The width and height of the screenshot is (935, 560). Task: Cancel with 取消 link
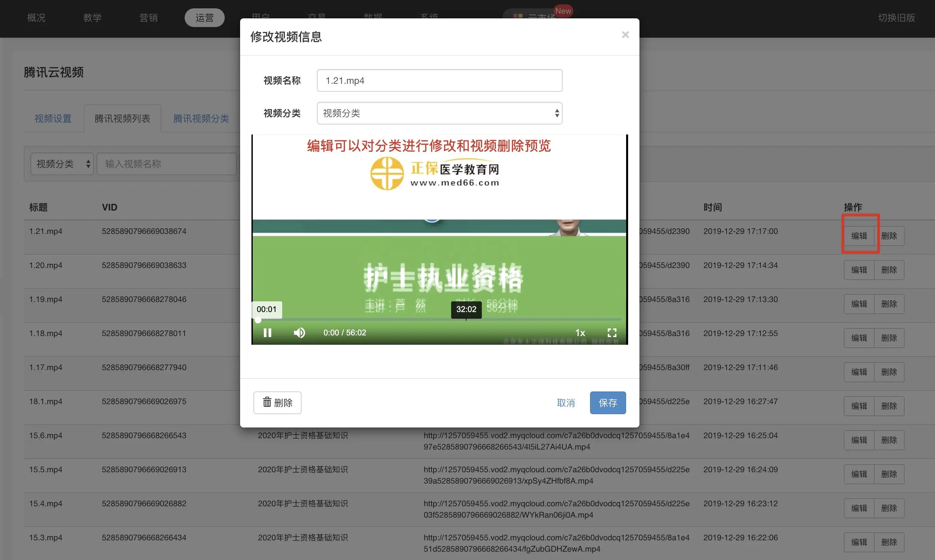[x=565, y=402]
